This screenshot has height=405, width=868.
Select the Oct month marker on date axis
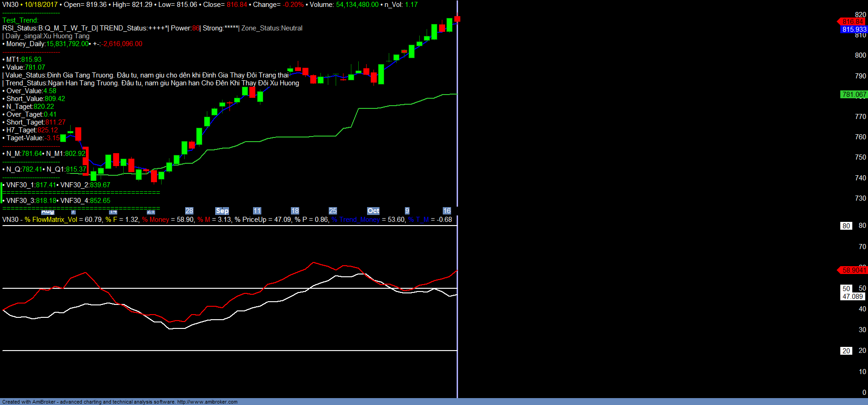[373, 211]
